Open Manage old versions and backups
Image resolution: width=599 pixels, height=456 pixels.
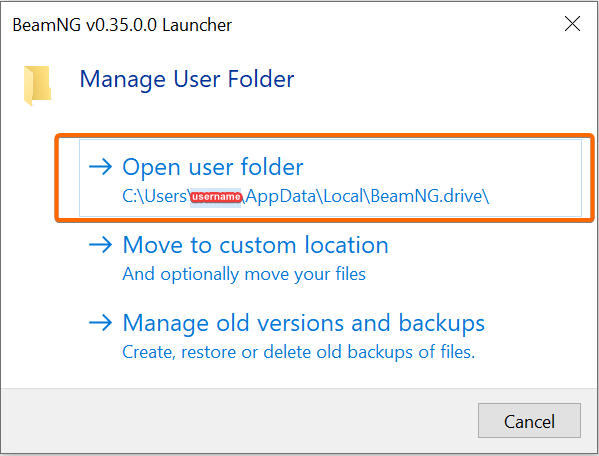pos(304,323)
